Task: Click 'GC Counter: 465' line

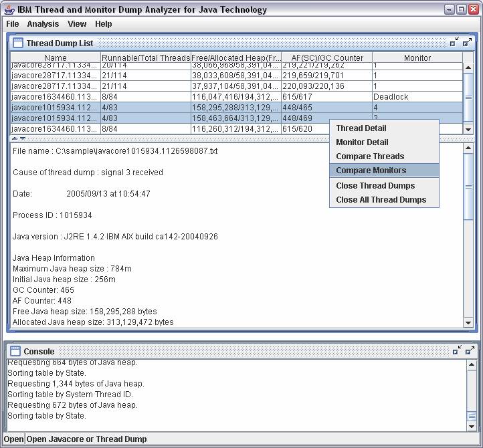Action: coord(43,290)
